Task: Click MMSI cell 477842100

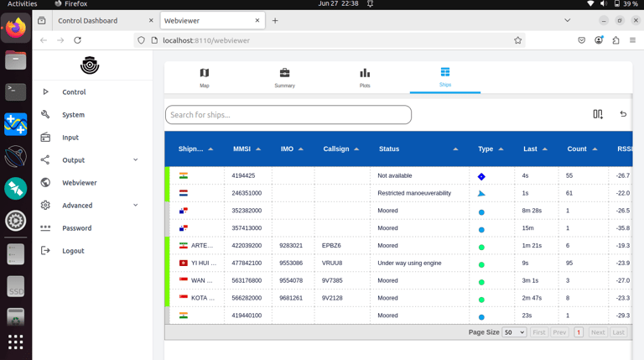Action: (x=247, y=263)
